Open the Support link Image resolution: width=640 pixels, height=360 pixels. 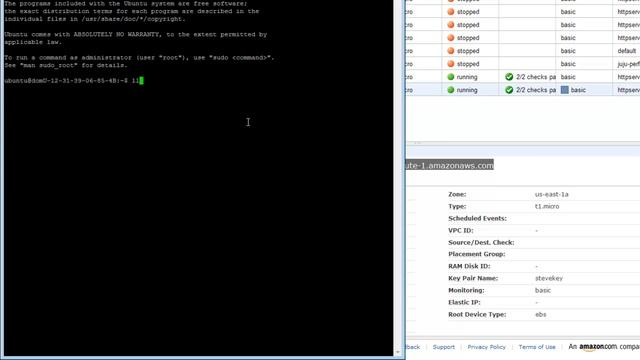click(444, 347)
